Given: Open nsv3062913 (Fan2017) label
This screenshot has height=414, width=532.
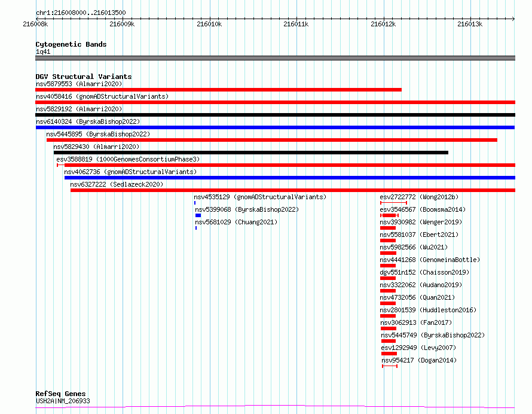Looking at the screenshot, I should coord(416,322).
